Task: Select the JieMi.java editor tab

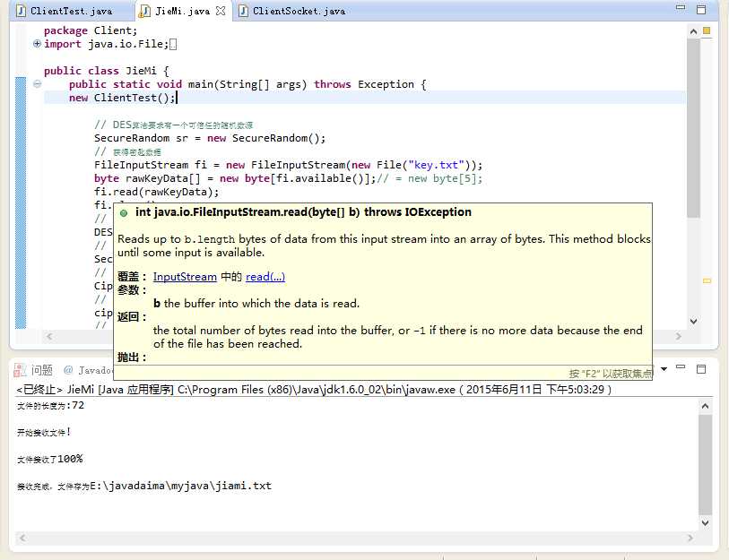Action: coord(182,11)
